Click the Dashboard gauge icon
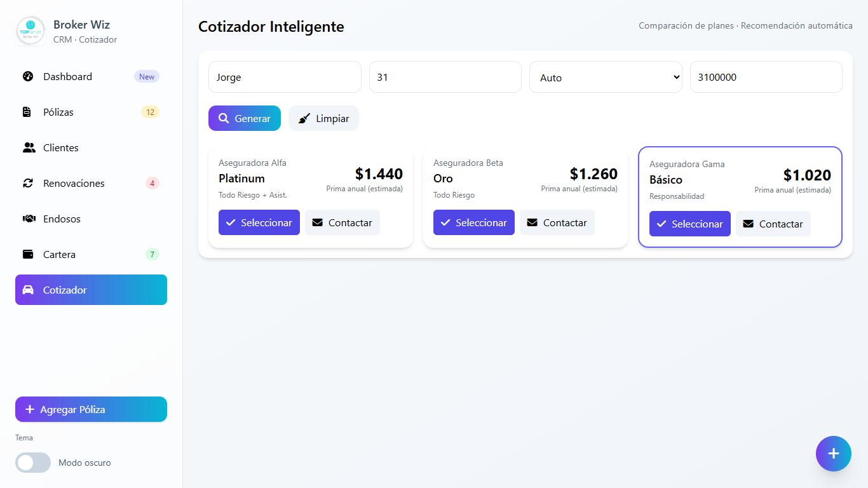868x488 pixels. [28, 77]
